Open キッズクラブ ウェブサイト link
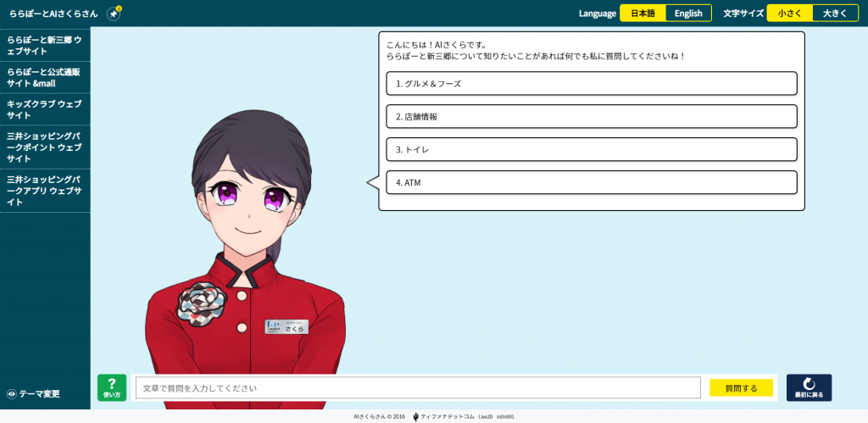Viewport: 868px width, 423px height. coord(45,109)
